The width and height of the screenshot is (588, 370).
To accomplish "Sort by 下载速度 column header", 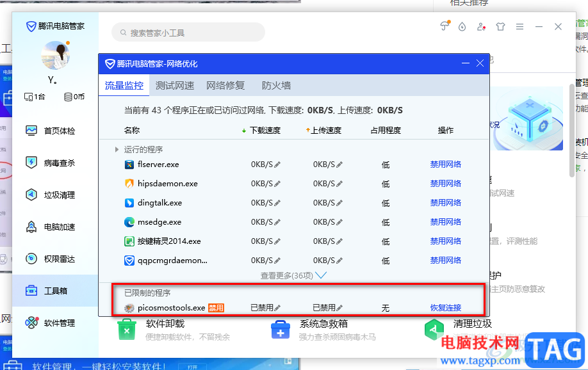I will 261,130.
